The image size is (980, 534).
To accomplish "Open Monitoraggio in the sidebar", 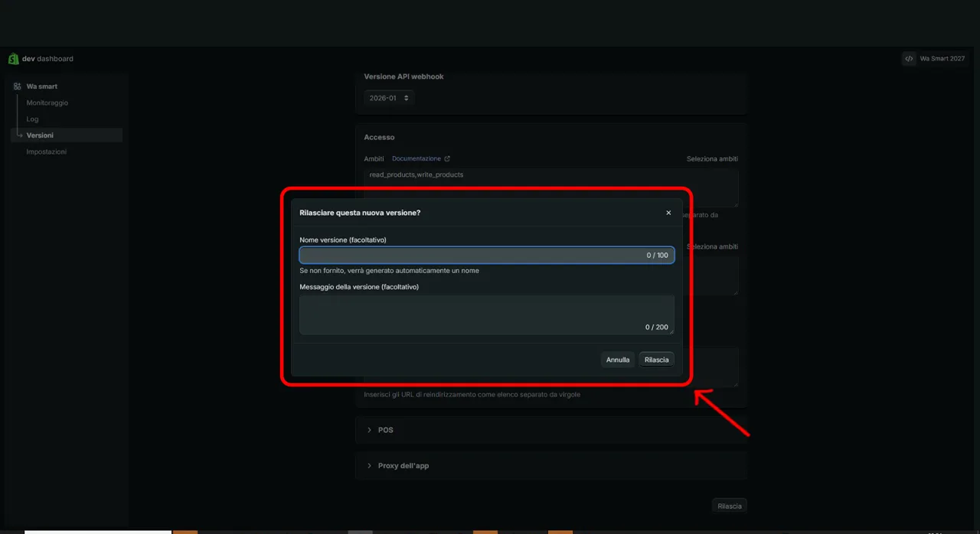I will click(x=47, y=103).
